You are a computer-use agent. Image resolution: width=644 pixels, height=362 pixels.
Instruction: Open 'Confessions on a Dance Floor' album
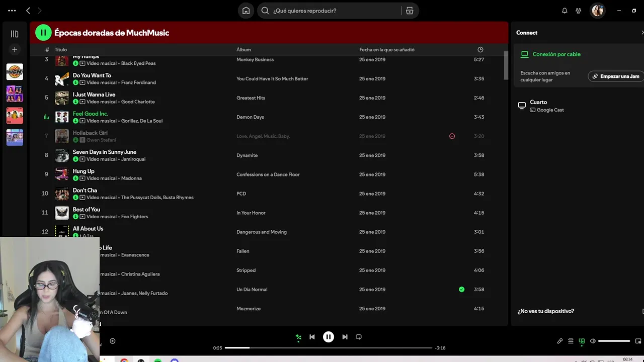tap(268, 174)
